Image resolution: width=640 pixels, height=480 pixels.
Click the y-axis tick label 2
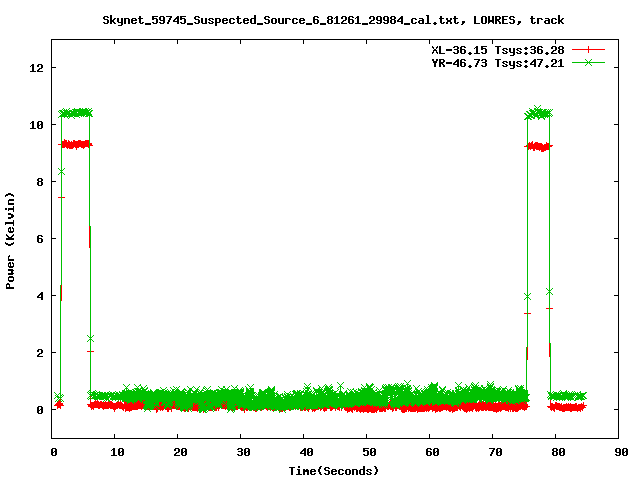[x=40, y=353]
